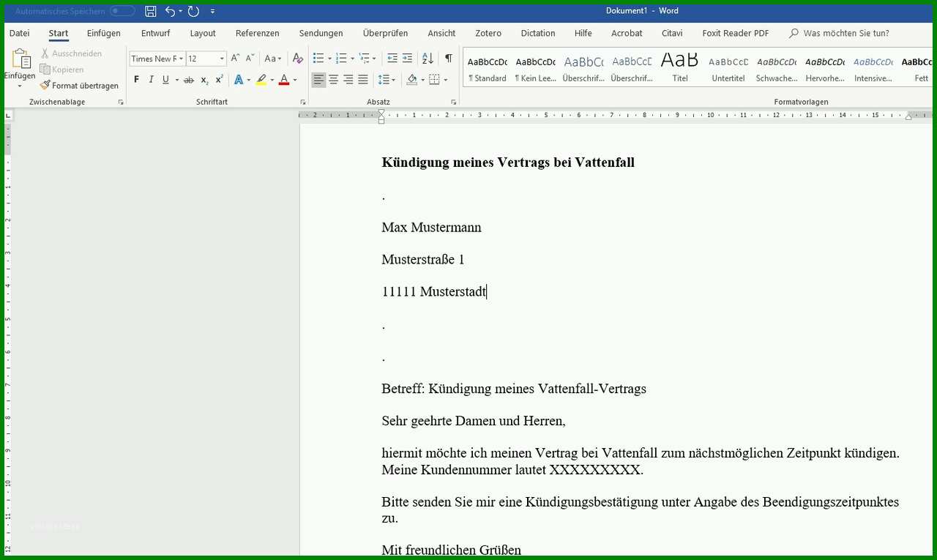Screen dimensions: 937x560
Task: Apply yellow text highlight color
Action: [x=261, y=80]
